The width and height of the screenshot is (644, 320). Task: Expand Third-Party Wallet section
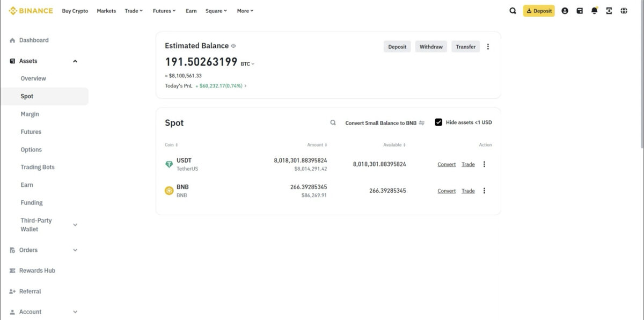tap(75, 225)
